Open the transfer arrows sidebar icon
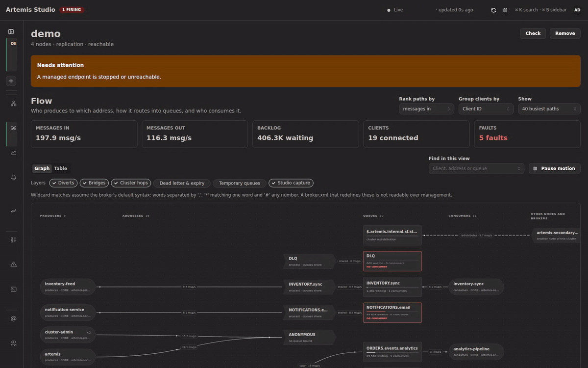The height and width of the screenshot is (368, 588). tap(14, 210)
